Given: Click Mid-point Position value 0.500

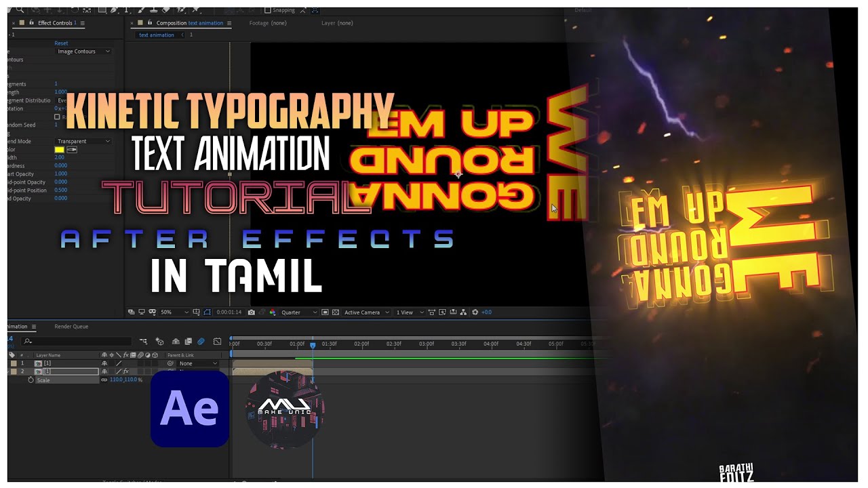Looking at the screenshot, I should (60, 190).
